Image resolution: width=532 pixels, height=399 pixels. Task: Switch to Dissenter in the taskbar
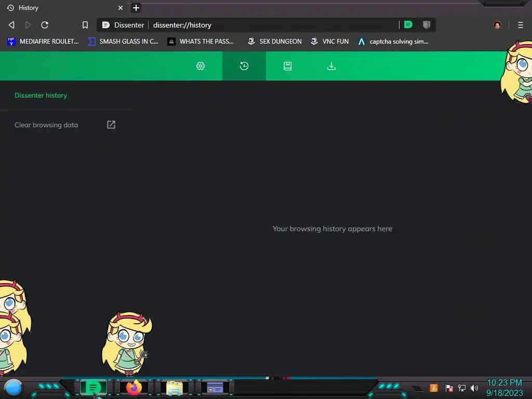[x=93, y=387]
